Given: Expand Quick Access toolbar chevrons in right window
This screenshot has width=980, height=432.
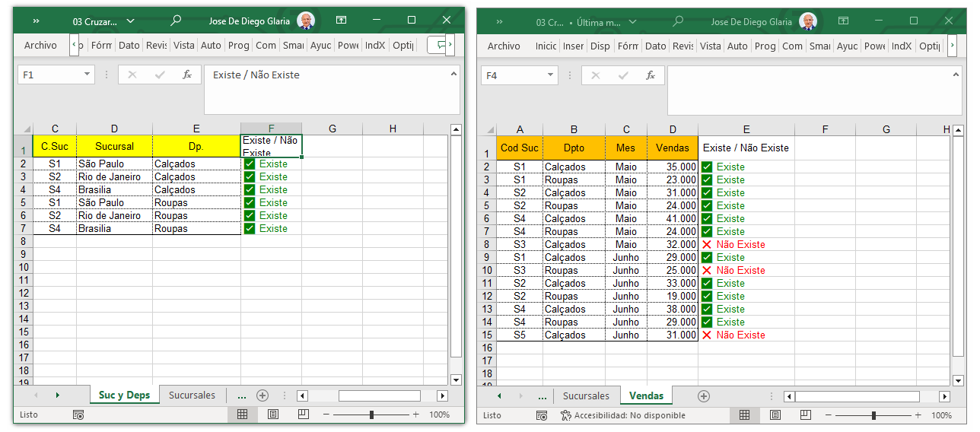Looking at the screenshot, I should [x=500, y=22].
